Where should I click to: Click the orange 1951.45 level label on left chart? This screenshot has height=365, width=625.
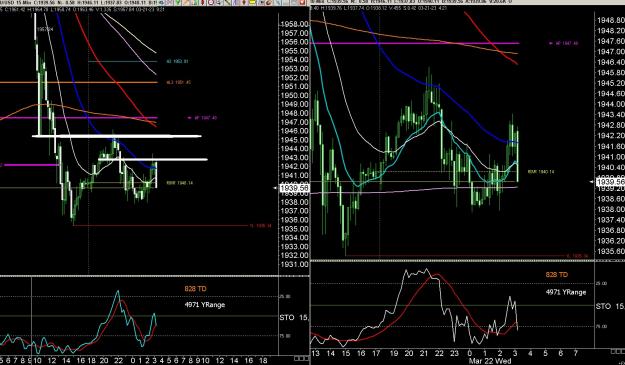tap(179, 82)
